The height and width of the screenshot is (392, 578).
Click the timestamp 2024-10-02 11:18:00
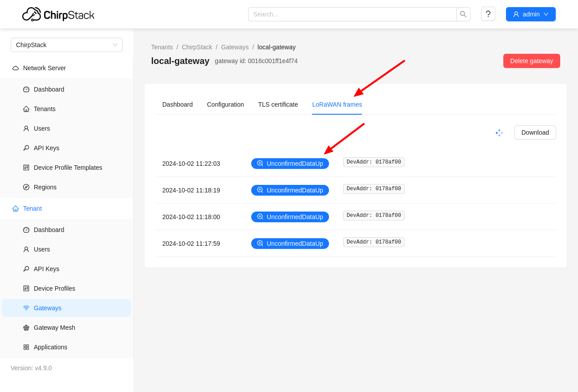point(191,217)
